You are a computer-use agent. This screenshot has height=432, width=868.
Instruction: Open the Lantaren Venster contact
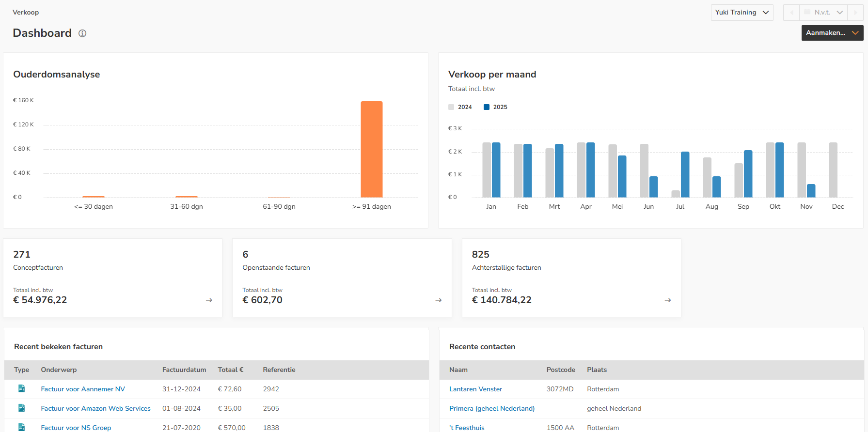tap(475, 389)
